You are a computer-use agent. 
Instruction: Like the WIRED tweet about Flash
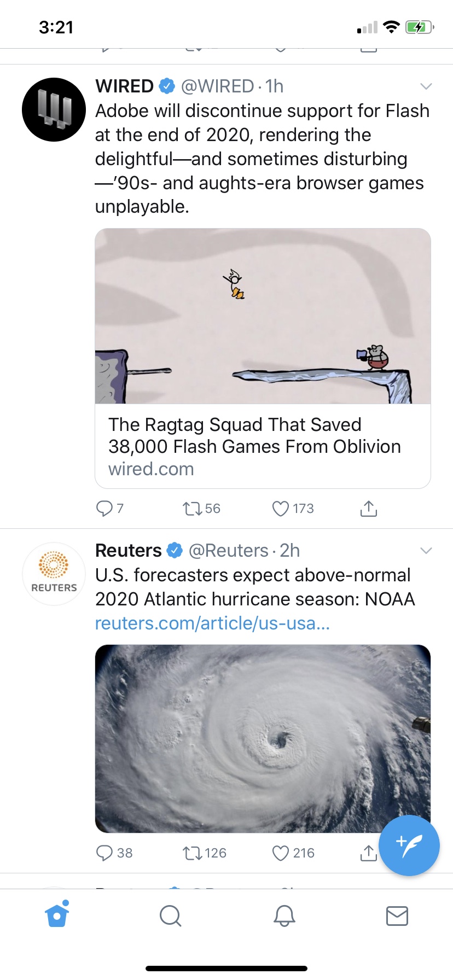(281, 509)
